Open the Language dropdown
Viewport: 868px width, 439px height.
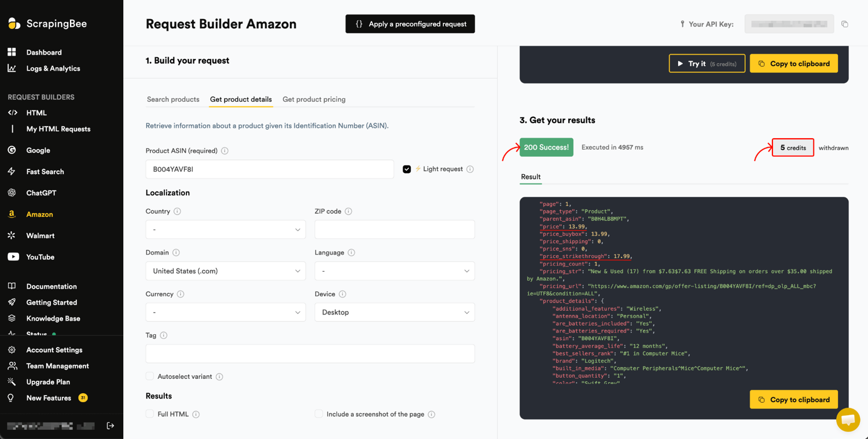coord(395,271)
